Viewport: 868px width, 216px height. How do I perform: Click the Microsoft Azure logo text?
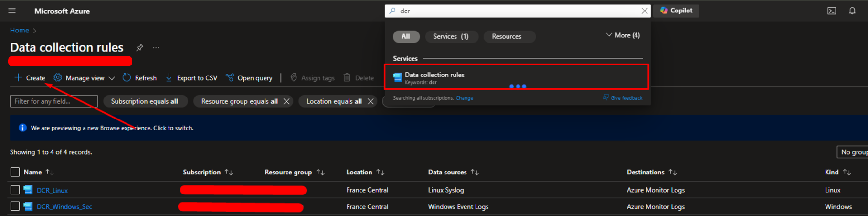click(62, 11)
